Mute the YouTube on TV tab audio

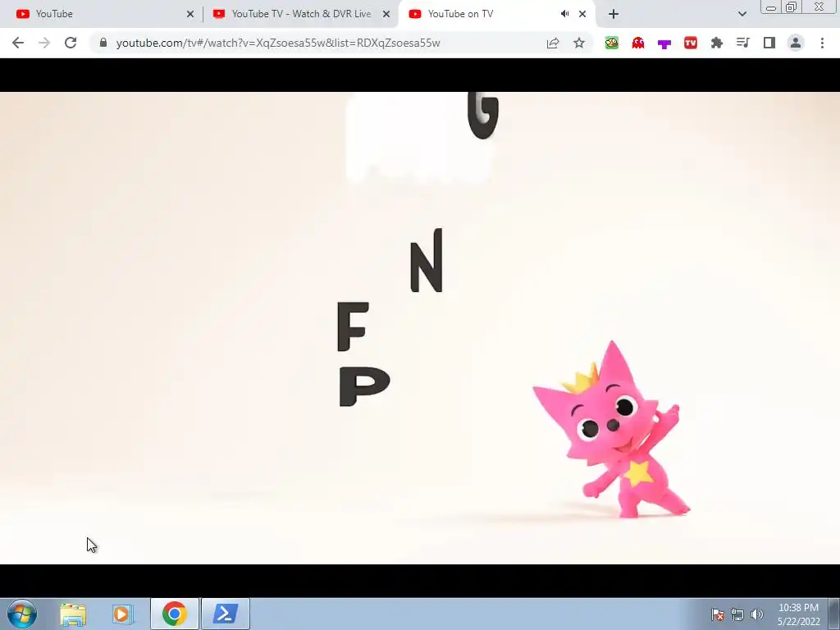point(564,14)
